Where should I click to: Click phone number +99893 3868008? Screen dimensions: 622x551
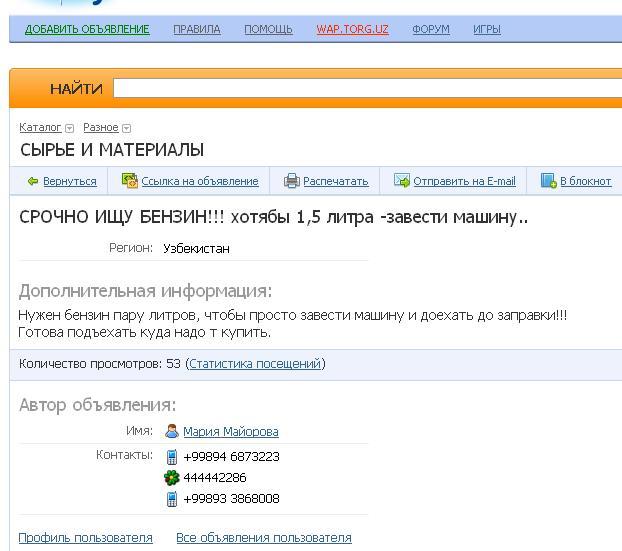(231, 499)
